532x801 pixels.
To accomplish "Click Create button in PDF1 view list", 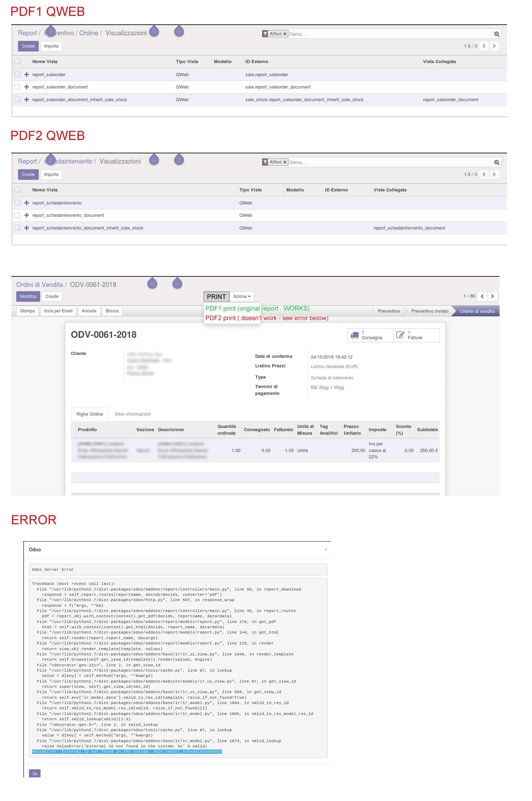I will (28, 46).
